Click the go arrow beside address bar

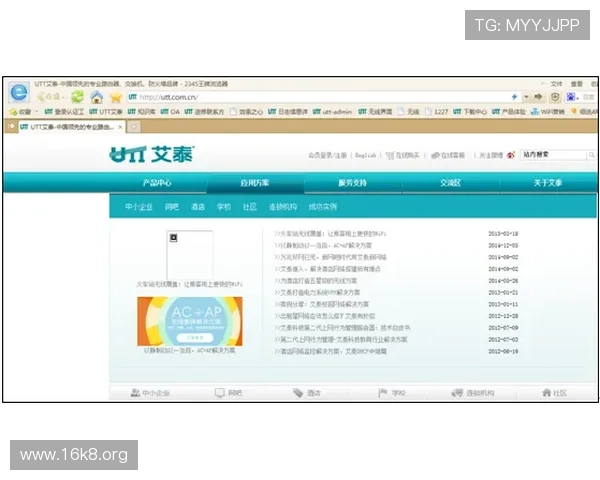(x=538, y=97)
